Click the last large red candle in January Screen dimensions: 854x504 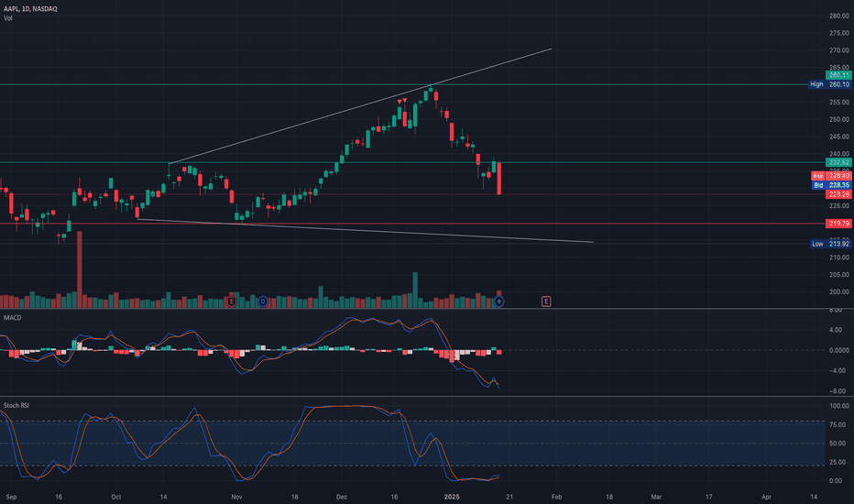[x=498, y=178]
